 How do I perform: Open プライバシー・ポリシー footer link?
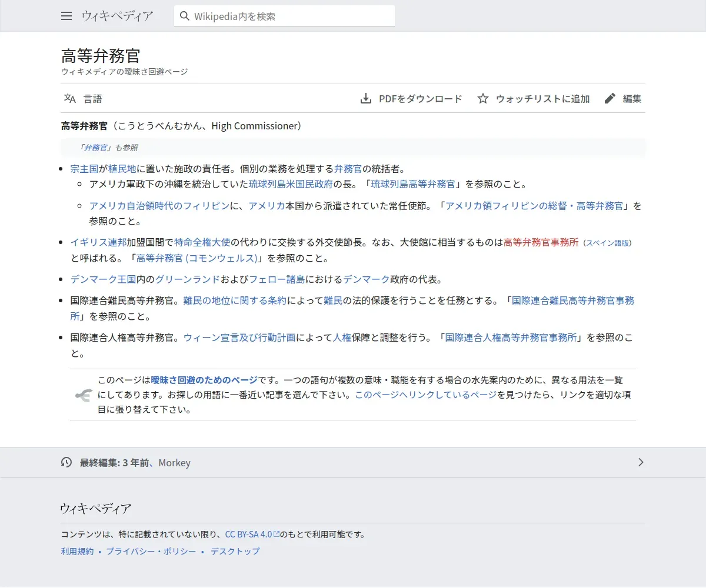pos(151,552)
